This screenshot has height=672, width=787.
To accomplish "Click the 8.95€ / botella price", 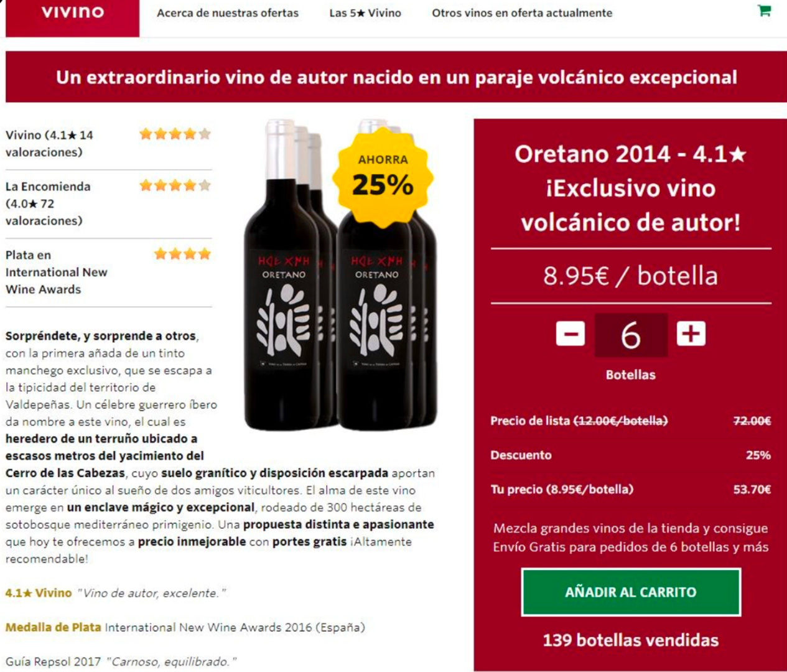I will 631,276.
